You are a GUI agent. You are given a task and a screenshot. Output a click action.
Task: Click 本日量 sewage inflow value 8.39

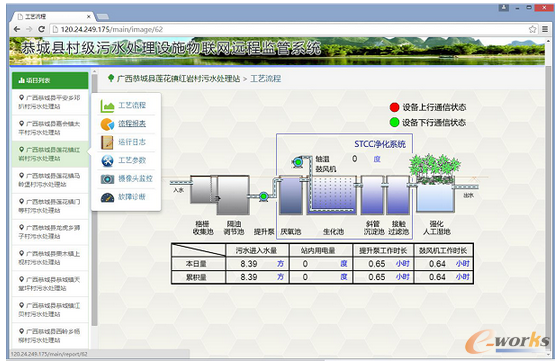249,264
